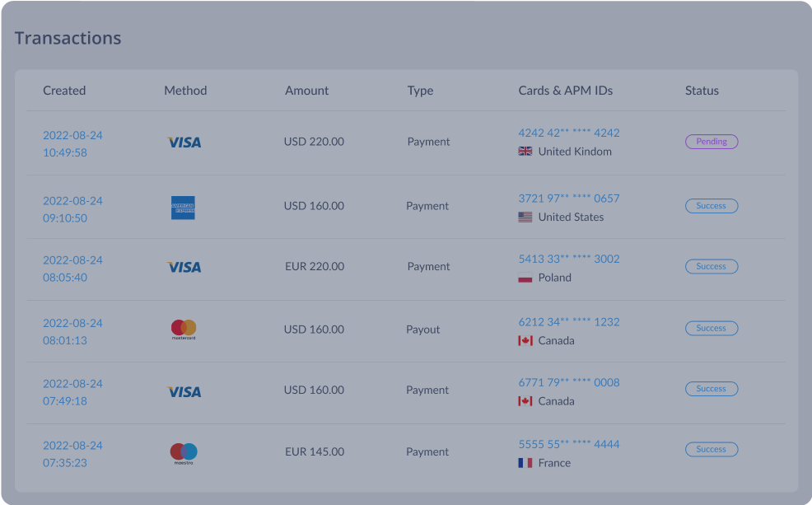The width and height of the screenshot is (812, 505).
Task: Open transaction dated 2022-08-24 10:49:58
Action: [72, 142]
